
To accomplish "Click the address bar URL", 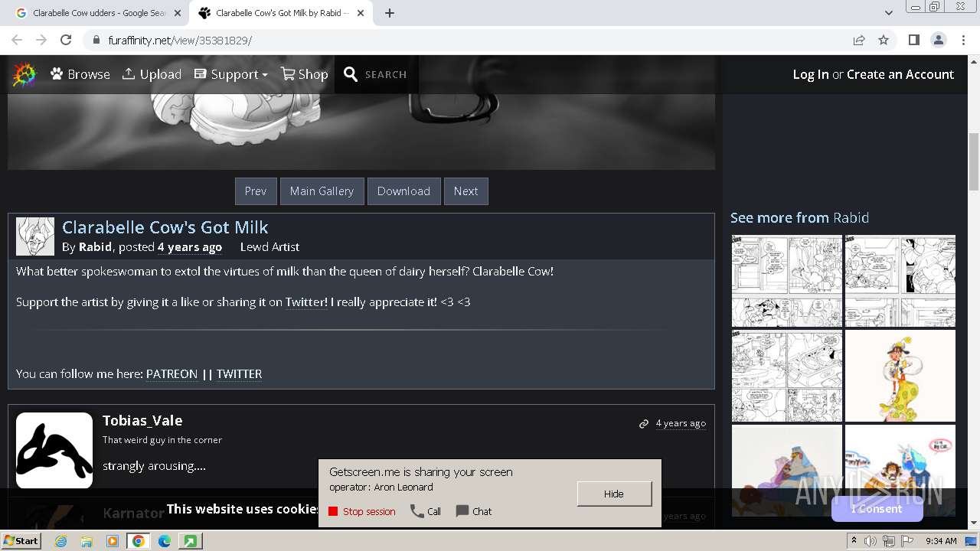I will [x=180, y=41].
